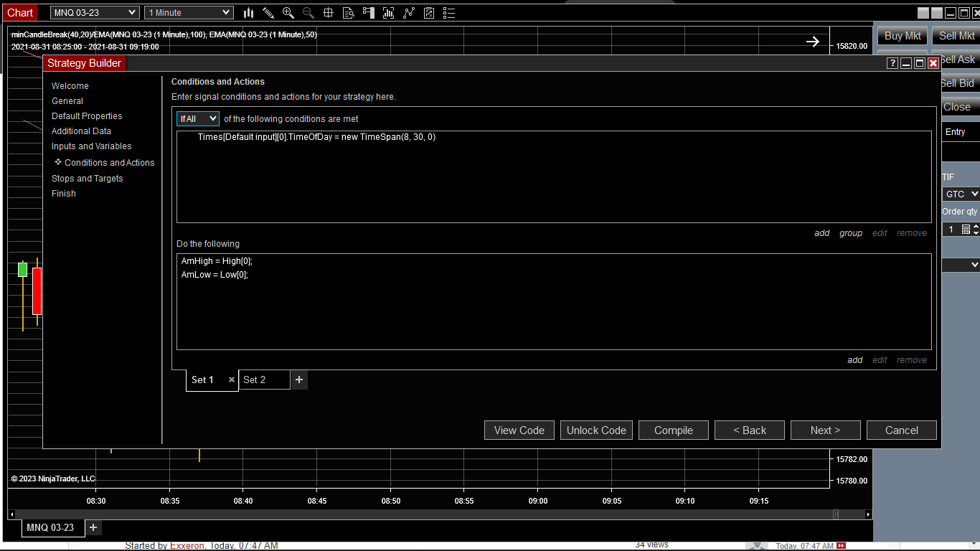Select the drawing tools pencil icon
This screenshot has height=551, width=980.
268,13
